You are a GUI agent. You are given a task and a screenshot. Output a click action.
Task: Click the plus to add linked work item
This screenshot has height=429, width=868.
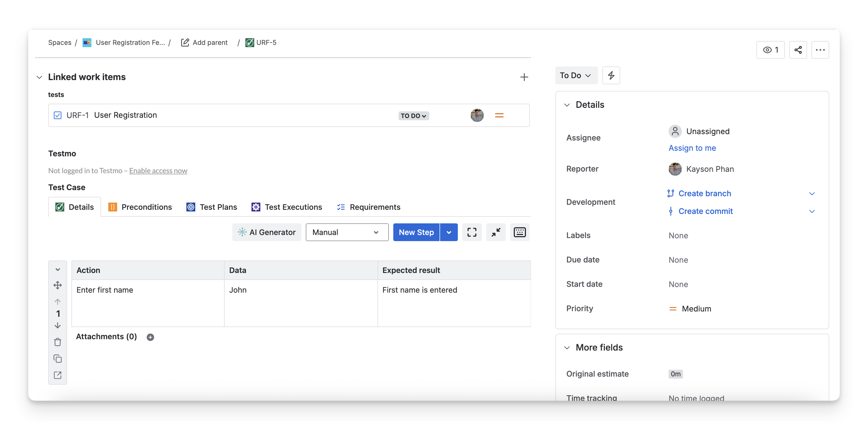(524, 77)
